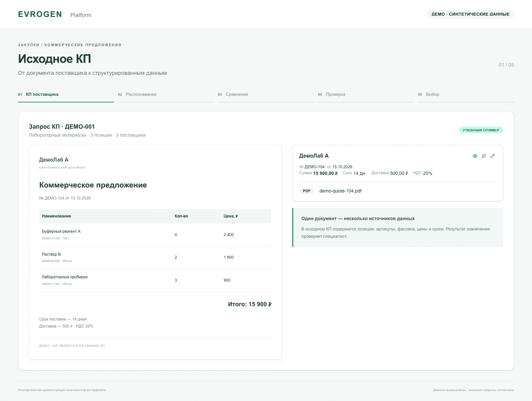Viewport: 532px width, 401px height.
Task: Select the КП поставщика step tab
Action: pyautogui.click(x=66, y=94)
